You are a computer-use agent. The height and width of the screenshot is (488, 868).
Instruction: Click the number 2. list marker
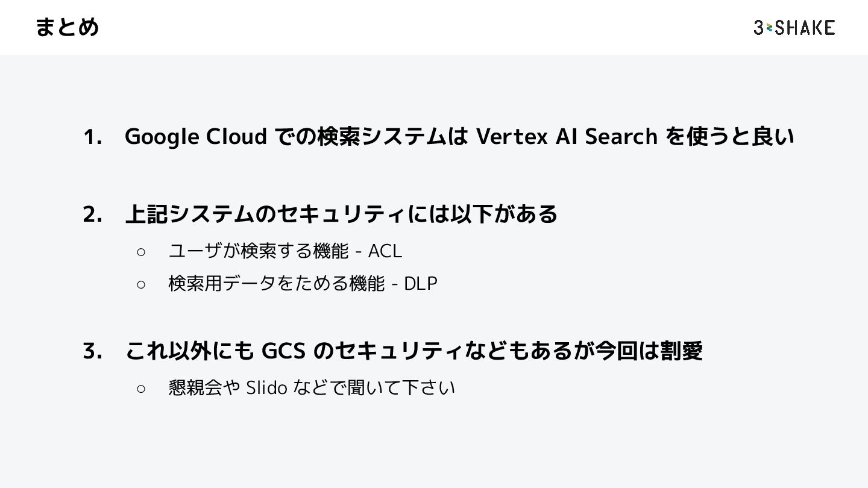pos(92,214)
